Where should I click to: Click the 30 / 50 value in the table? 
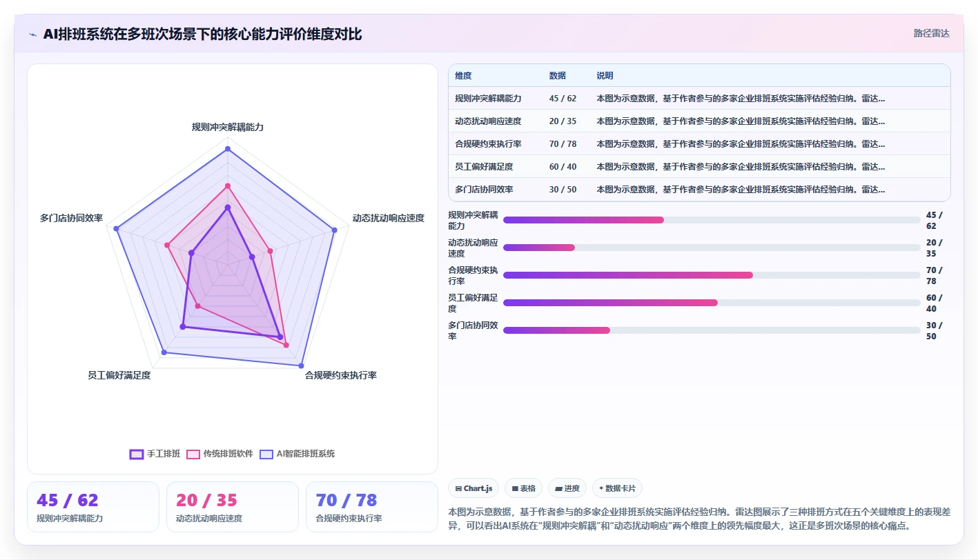coord(563,190)
